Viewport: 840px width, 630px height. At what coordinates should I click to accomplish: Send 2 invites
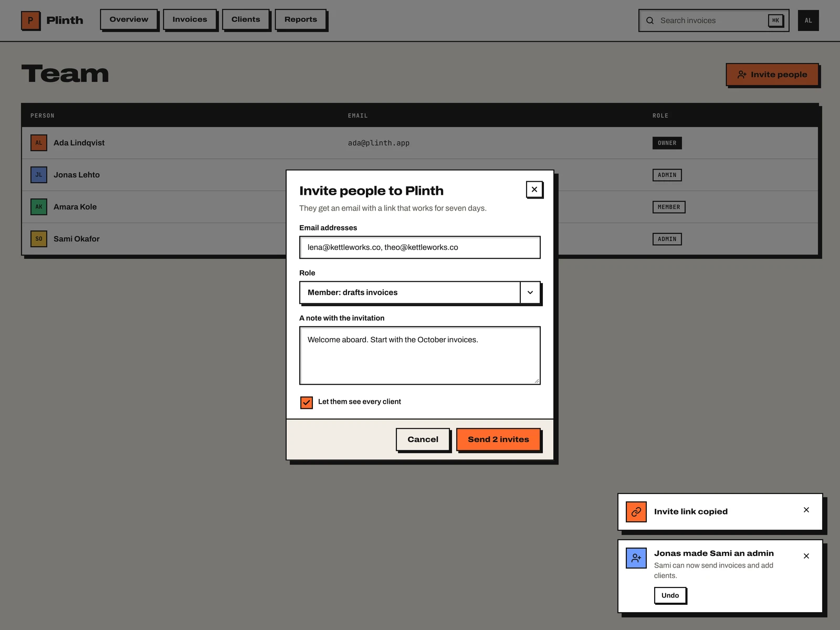tap(498, 439)
